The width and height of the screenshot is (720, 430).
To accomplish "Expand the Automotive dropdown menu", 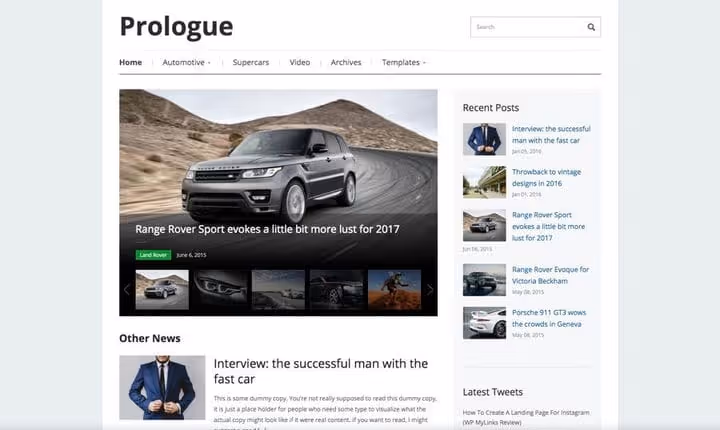I will (x=186, y=62).
